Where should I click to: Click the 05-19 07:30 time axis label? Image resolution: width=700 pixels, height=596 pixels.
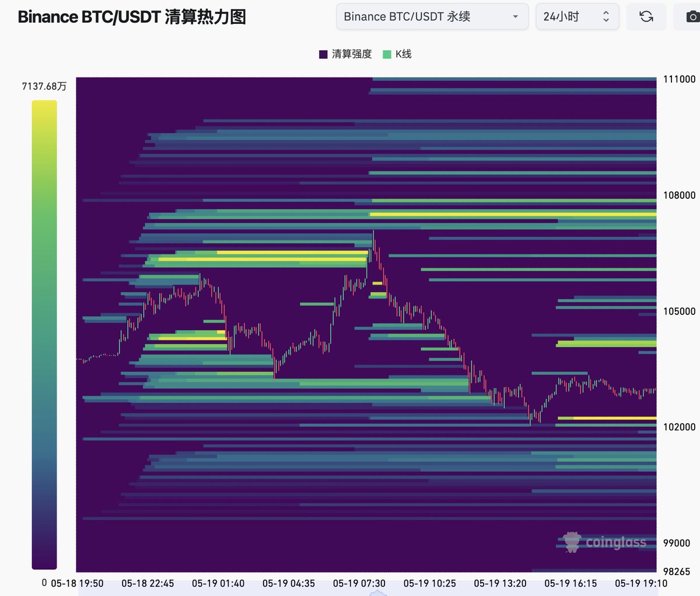point(359,583)
